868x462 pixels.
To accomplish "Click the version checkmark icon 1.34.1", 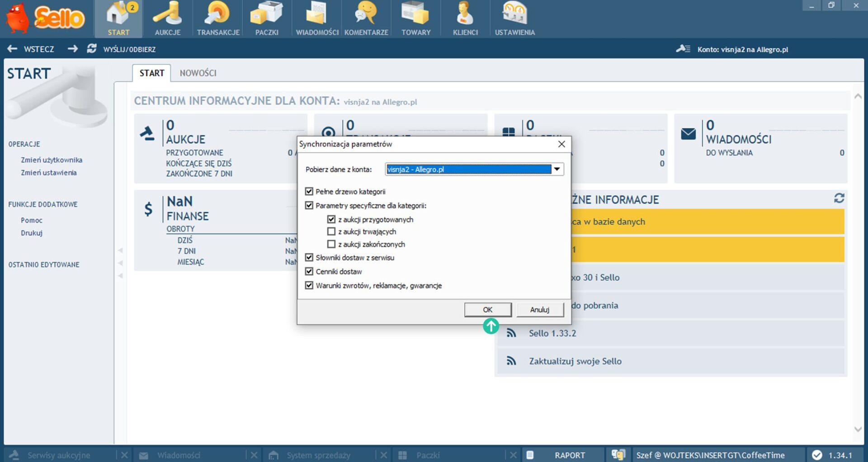I will tap(817, 455).
